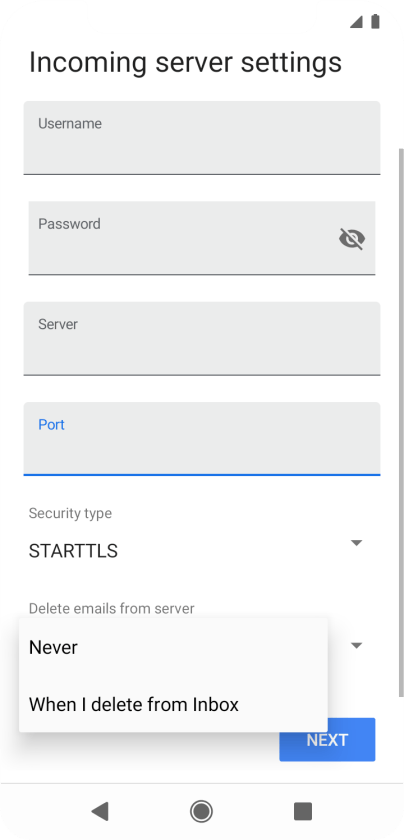
Task: Choose When I delete from Inbox
Action: (173, 704)
